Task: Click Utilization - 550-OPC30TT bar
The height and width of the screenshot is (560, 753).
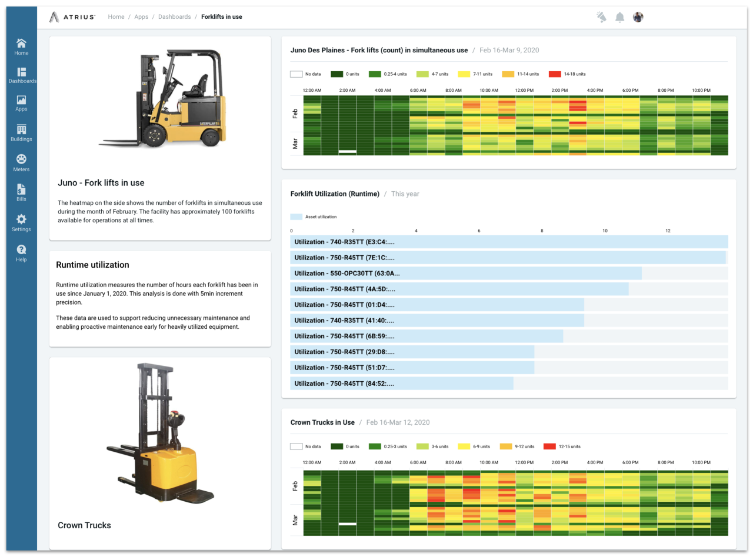Action: (x=466, y=273)
